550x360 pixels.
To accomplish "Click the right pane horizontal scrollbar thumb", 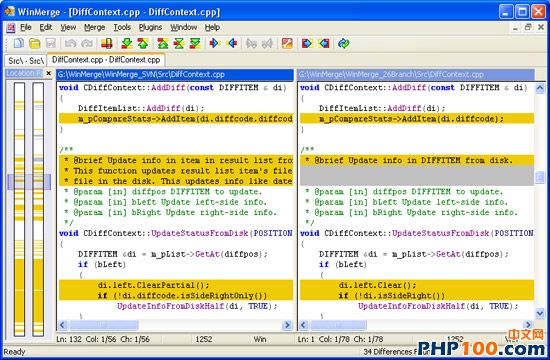I will [x=338, y=325].
